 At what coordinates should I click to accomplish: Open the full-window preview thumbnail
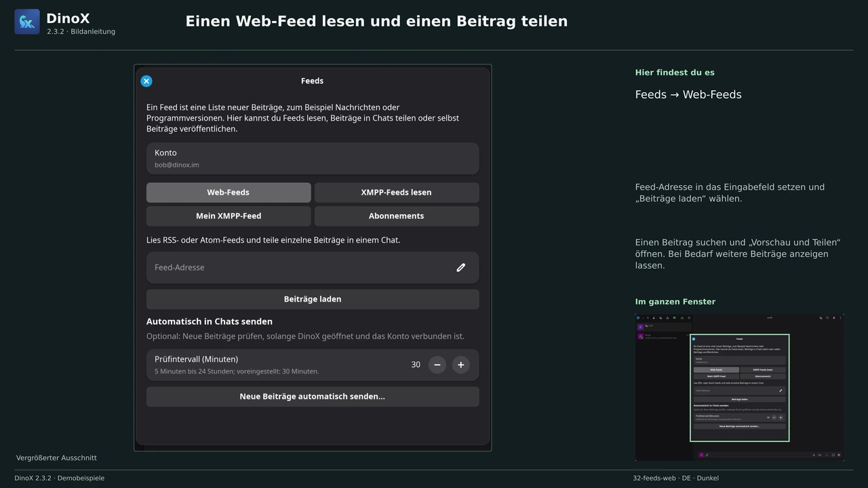[740, 388]
